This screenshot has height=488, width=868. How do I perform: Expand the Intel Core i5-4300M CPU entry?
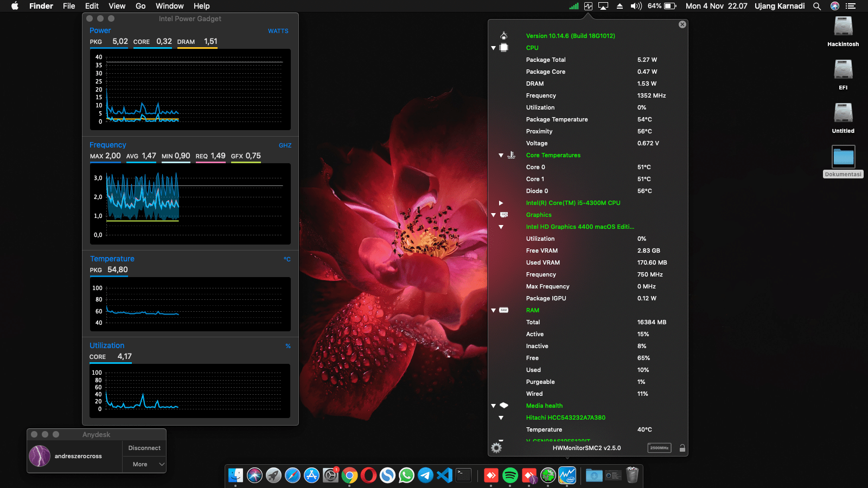point(501,203)
